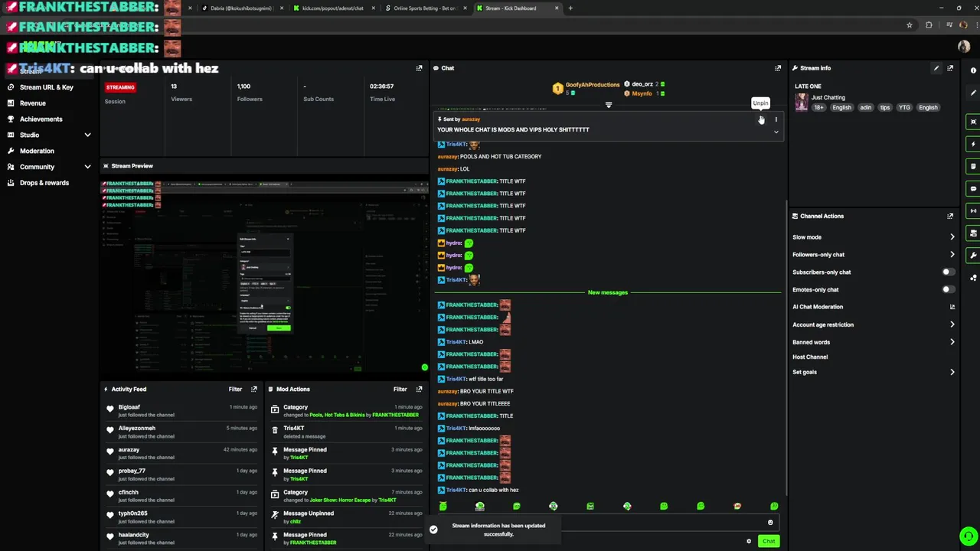Click the YTG stream tag
The image size is (980, 551).
click(904, 107)
